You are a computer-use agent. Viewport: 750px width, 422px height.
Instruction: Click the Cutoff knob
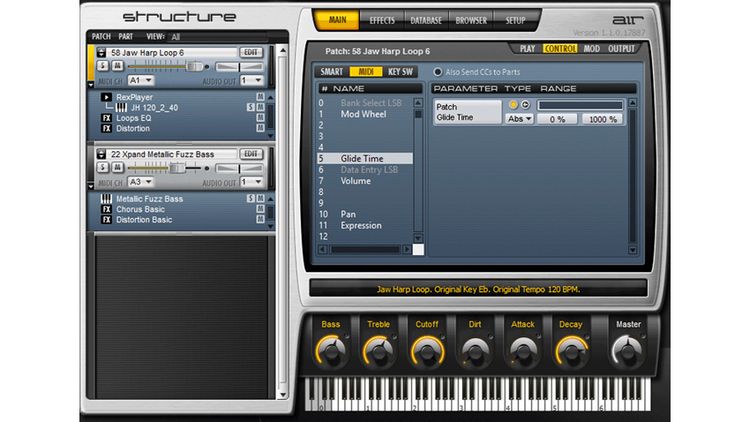[427, 352]
